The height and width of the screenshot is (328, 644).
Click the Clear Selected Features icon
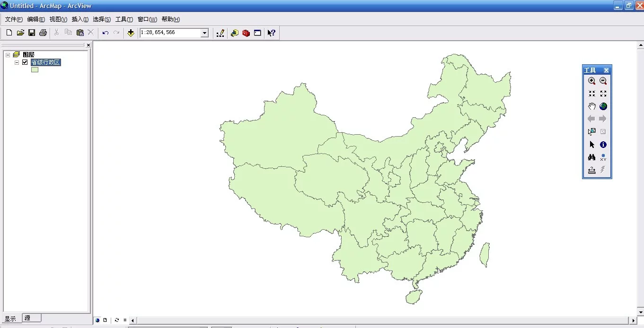coord(603,132)
